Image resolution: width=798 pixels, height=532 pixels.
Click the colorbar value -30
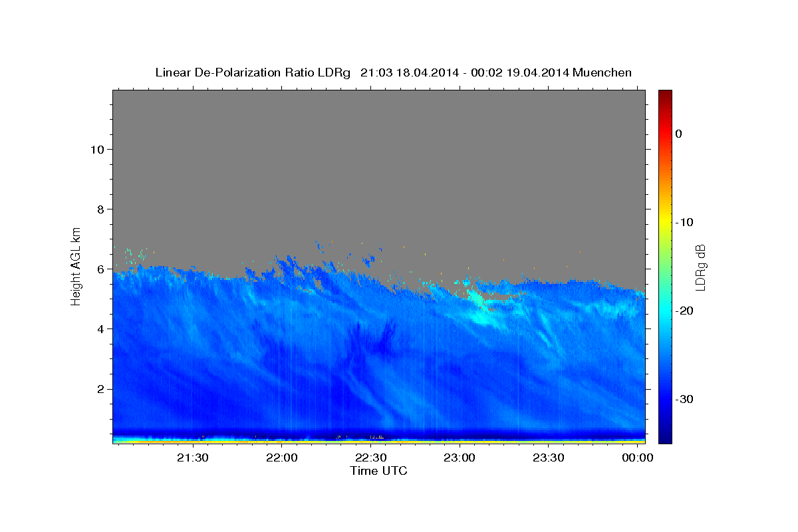click(684, 399)
